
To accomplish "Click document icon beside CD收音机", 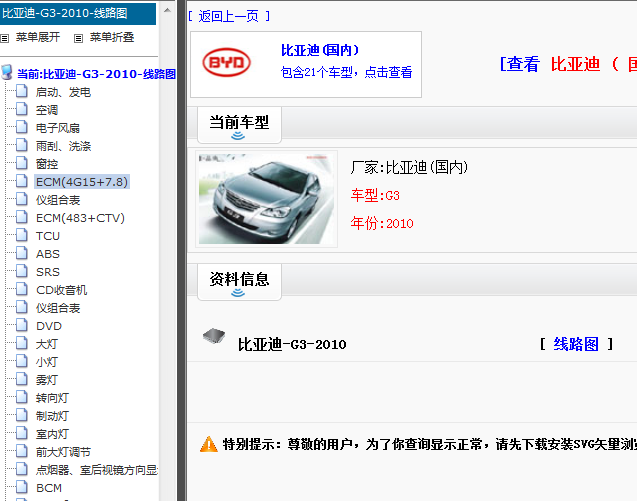I will tap(22, 289).
